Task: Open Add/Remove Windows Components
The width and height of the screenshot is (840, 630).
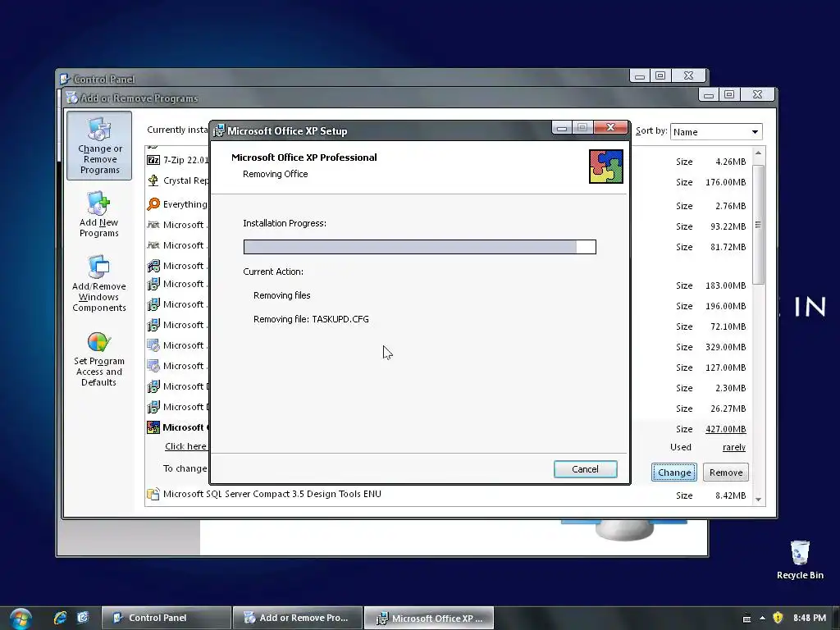Action: click(99, 284)
